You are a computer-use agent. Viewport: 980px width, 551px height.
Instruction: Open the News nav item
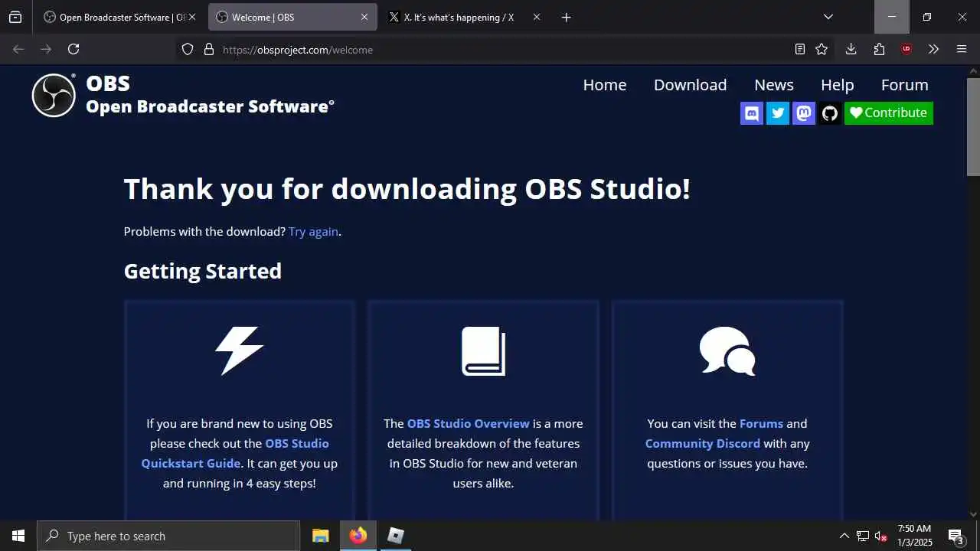pos(774,85)
